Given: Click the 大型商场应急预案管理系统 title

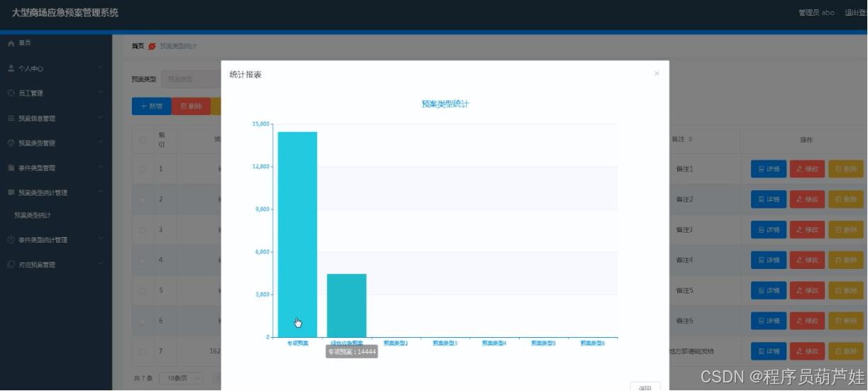Looking at the screenshot, I should 65,13.
